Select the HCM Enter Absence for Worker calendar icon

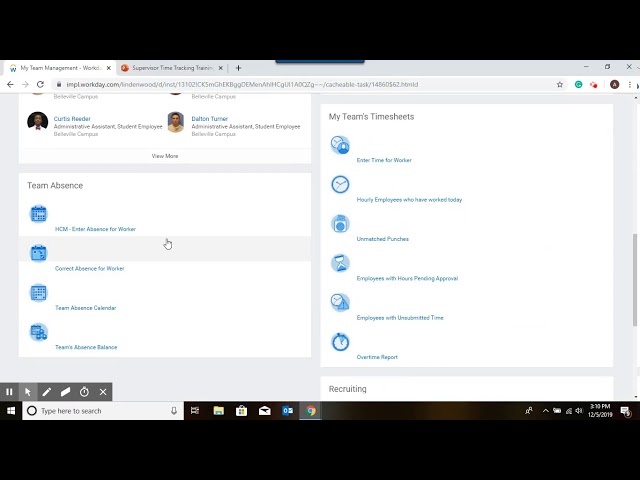pyautogui.click(x=39, y=214)
